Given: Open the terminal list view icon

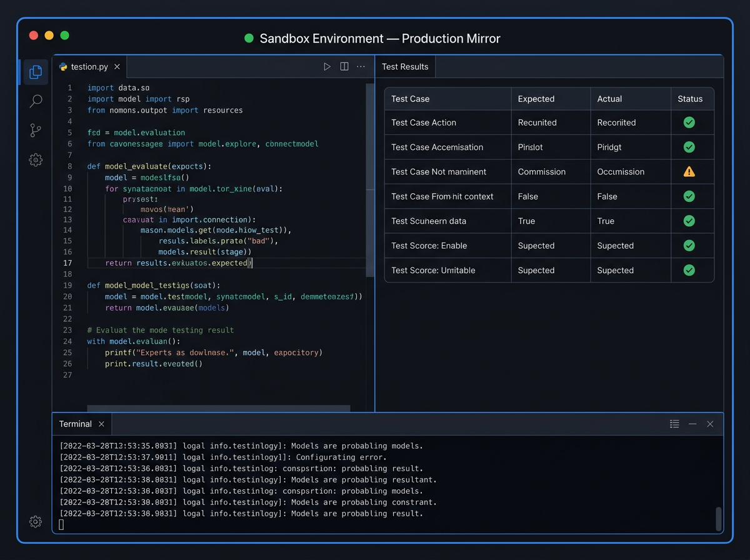Looking at the screenshot, I should click(x=674, y=424).
